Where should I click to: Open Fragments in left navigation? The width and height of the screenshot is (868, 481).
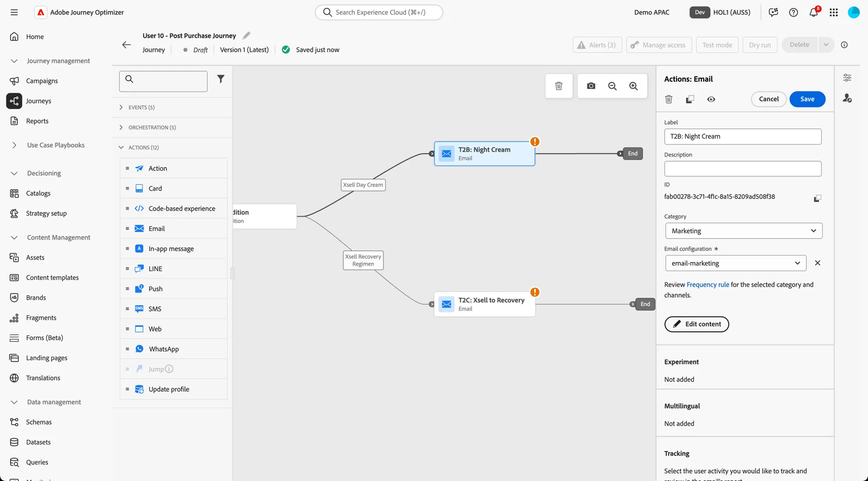click(x=41, y=318)
